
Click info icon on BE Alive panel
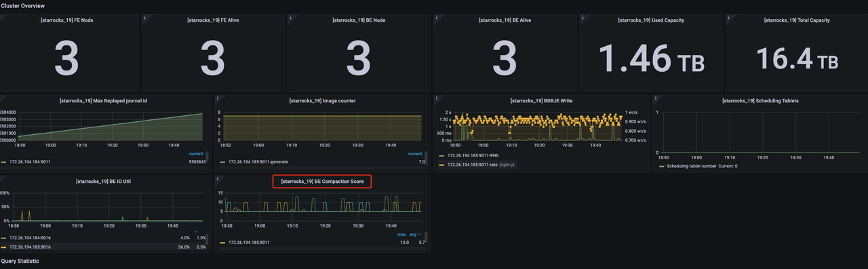click(437, 18)
